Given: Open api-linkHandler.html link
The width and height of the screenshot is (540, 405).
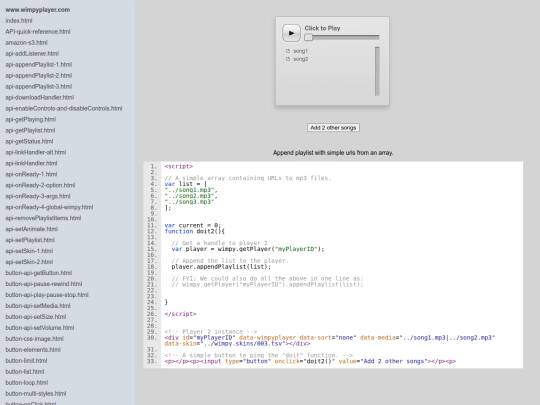Looking at the screenshot, I should [x=31, y=163].
